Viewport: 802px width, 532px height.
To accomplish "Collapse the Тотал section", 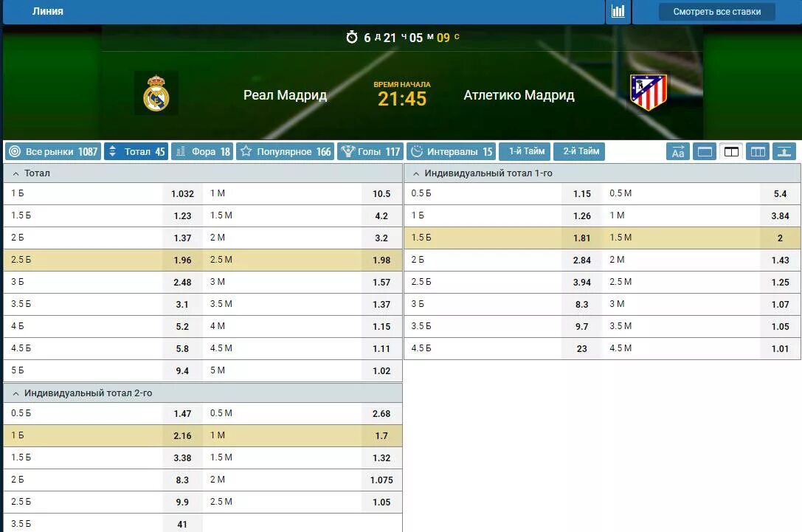I will pyautogui.click(x=203, y=173).
